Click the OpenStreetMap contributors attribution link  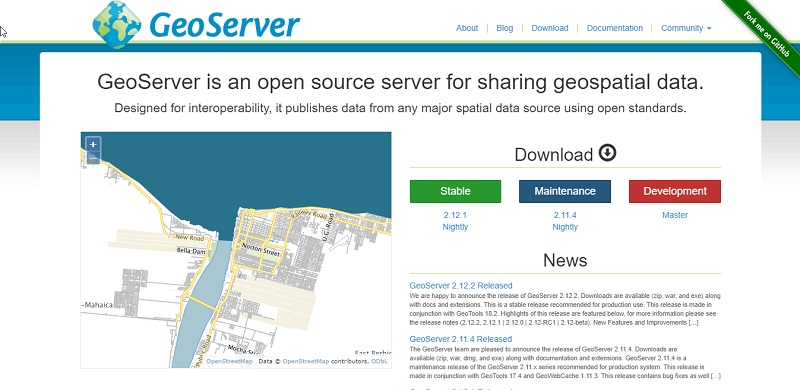click(306, 361)
